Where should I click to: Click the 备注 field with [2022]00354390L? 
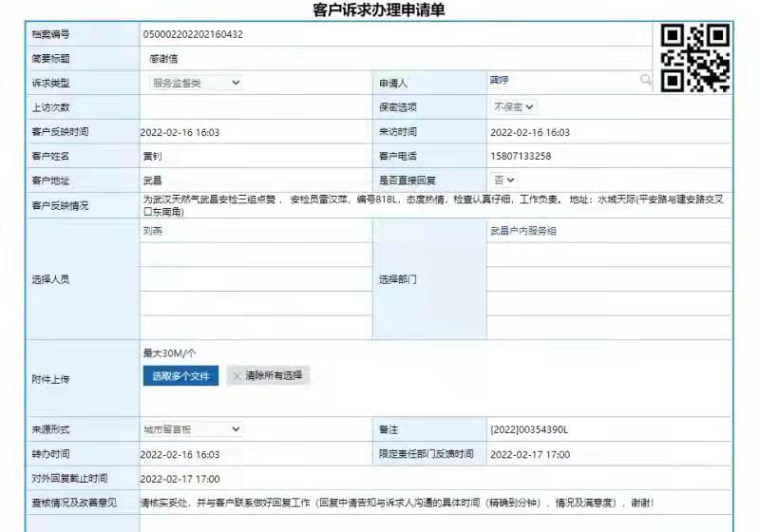608,430
